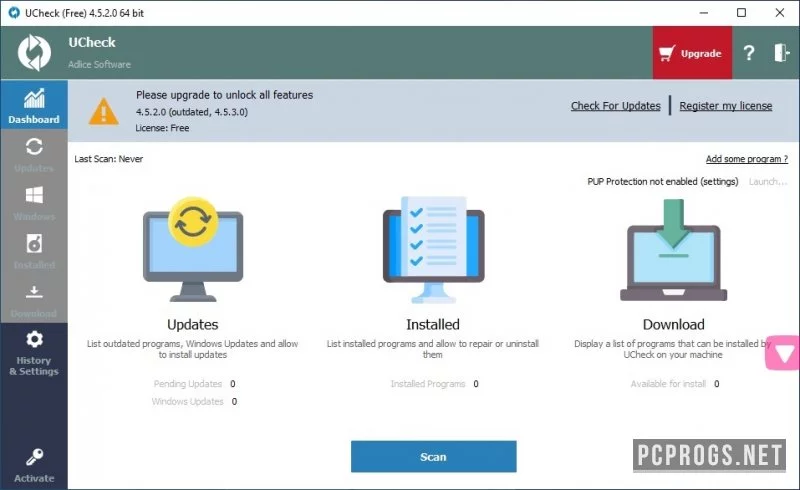Click the UCheck title bar app icon
800x490 pixels.
point(14,13)
